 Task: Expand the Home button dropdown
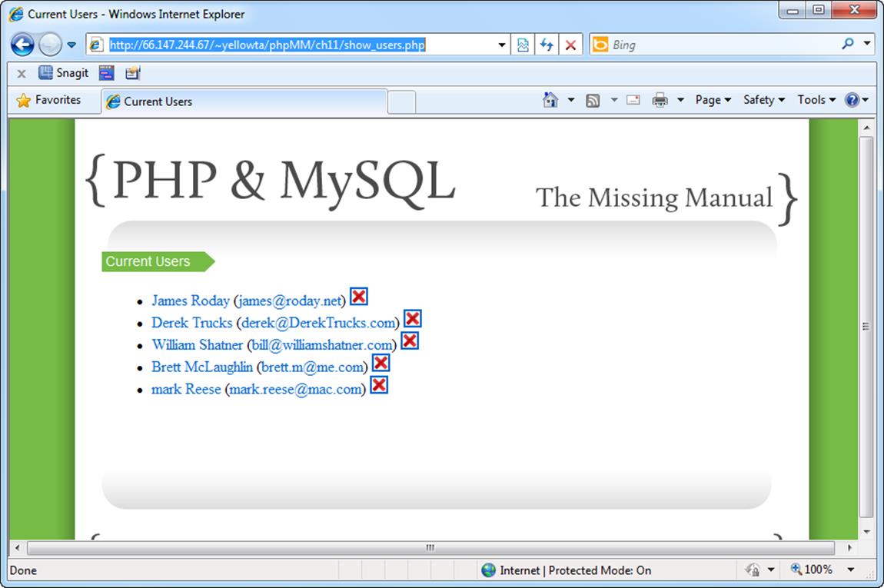(x=571, y=100)
